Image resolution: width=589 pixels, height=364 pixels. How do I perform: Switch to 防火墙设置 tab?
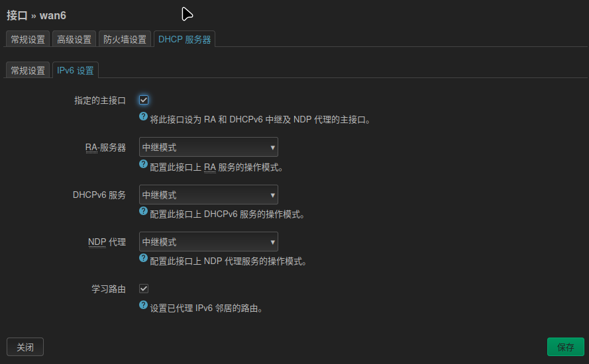point(125,40)
